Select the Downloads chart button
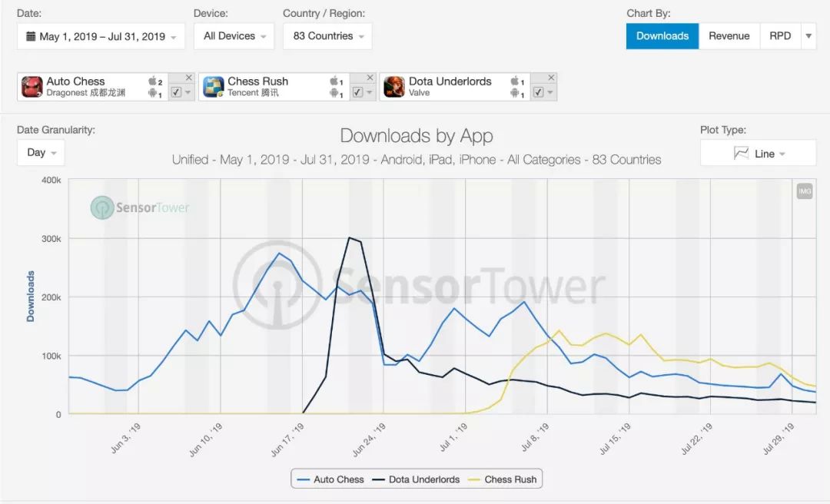The width and height of the screenshot is (830, 504). [x=662, y=36]
